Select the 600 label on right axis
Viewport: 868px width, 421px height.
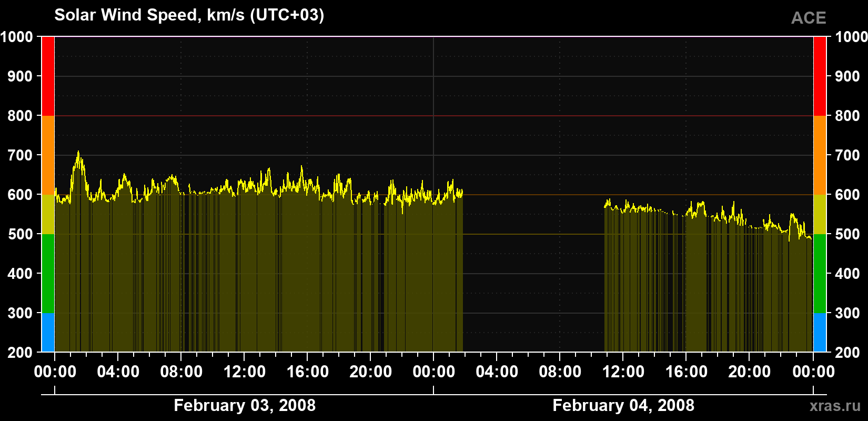[x=847, y=195]
